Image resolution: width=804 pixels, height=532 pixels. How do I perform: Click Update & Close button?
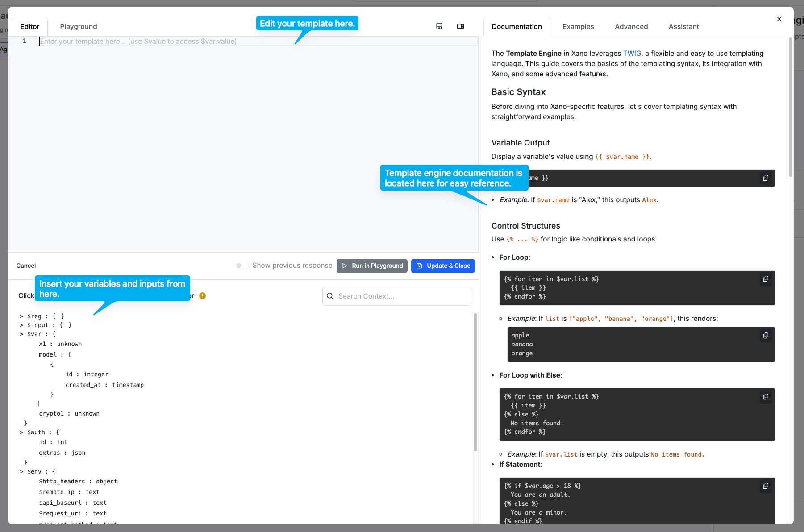[x=443, y=266]
